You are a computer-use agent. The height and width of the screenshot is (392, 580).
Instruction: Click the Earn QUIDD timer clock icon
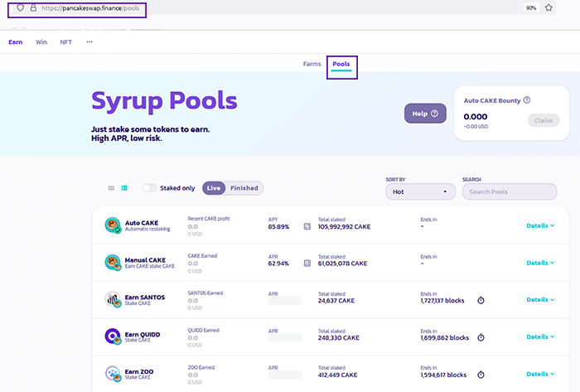(481, 337)
